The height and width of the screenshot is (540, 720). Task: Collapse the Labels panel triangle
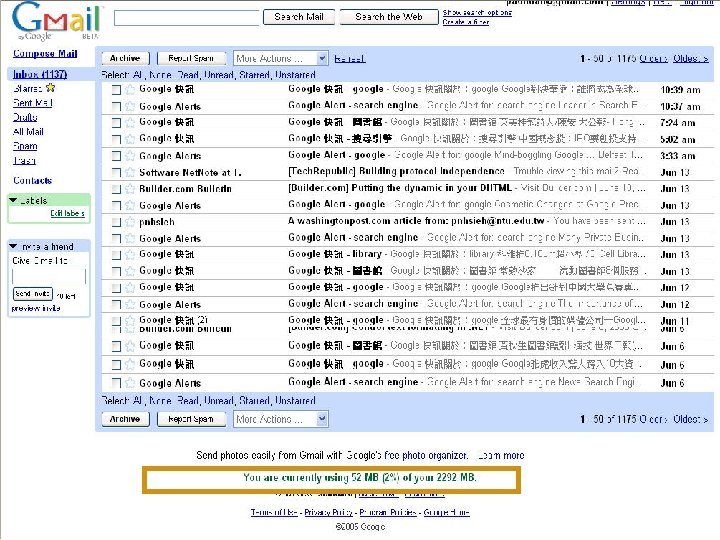click(x=13, y=201)
